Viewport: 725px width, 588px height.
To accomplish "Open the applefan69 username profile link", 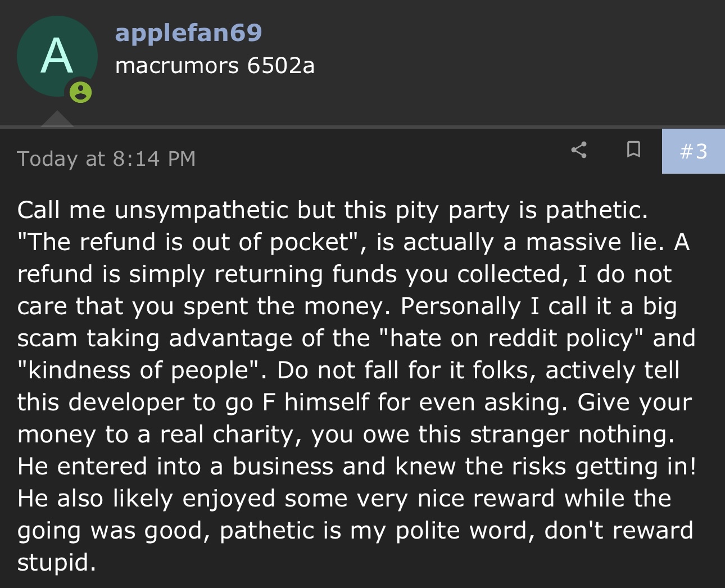I will [x=188, y=33].
